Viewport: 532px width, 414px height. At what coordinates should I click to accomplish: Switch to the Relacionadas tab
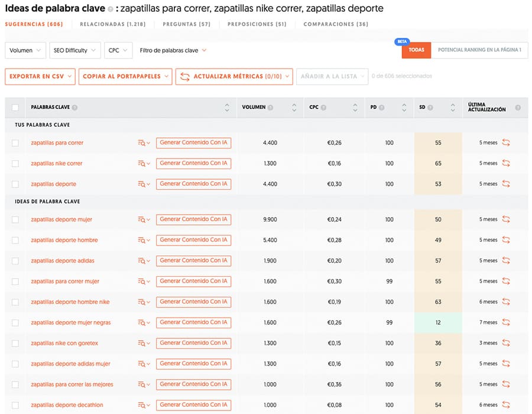click(109, 24)
